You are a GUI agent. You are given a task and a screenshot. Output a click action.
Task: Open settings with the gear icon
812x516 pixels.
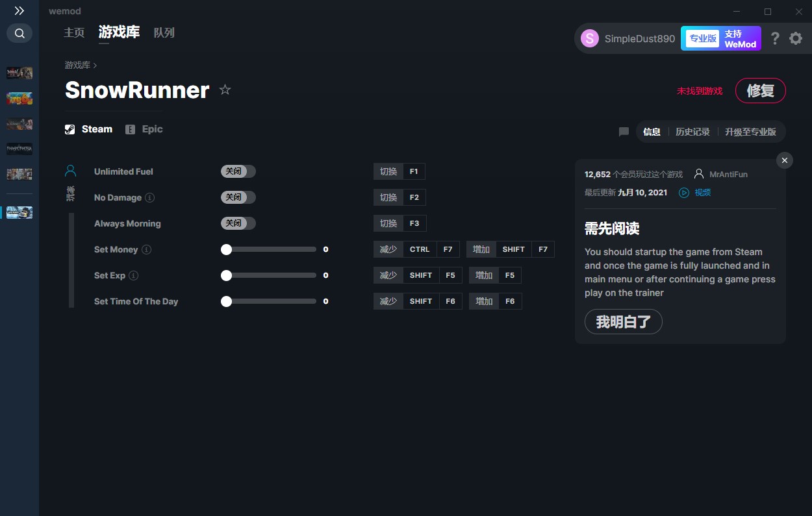[x=796, y=38]
